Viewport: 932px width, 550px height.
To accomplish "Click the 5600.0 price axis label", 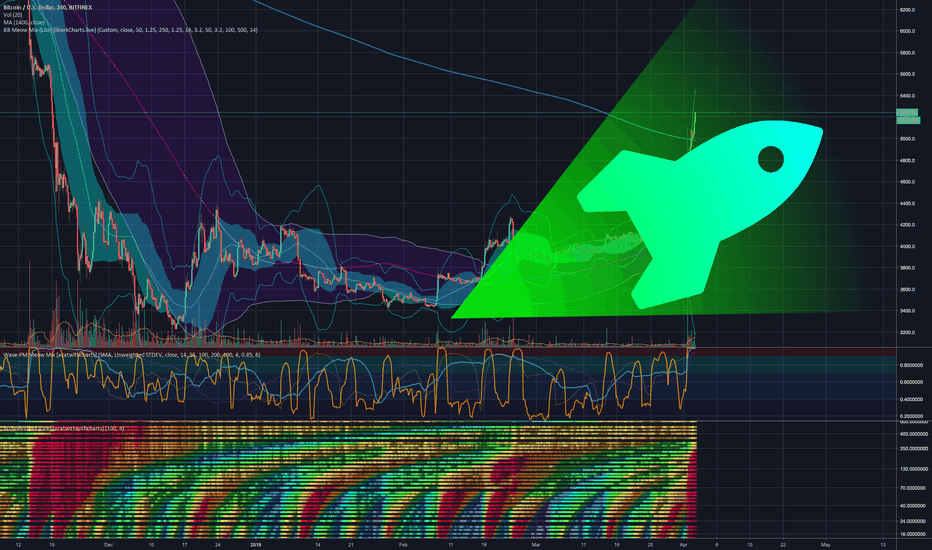I will coord(907,74).
